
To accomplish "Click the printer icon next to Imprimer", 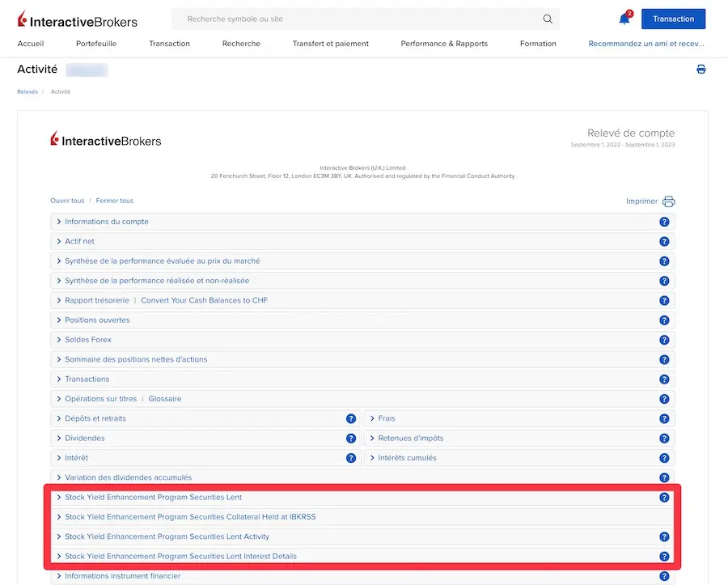I will (668, 201).
